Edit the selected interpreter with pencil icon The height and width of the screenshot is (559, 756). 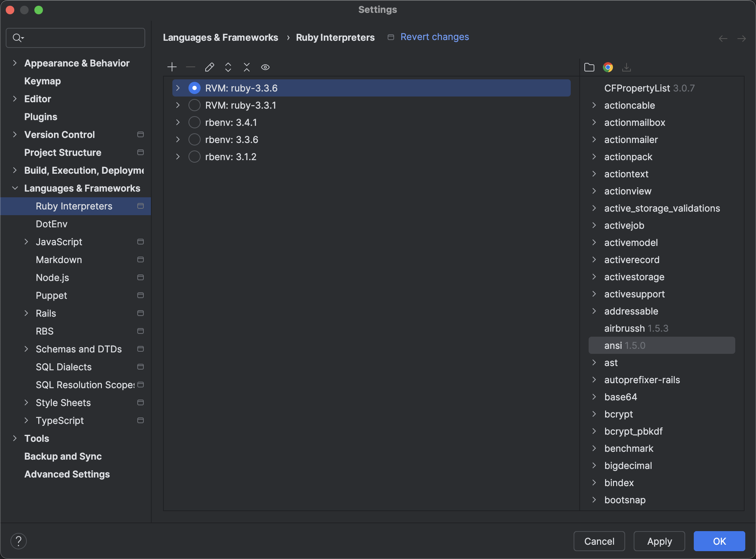tap(210, 67)
